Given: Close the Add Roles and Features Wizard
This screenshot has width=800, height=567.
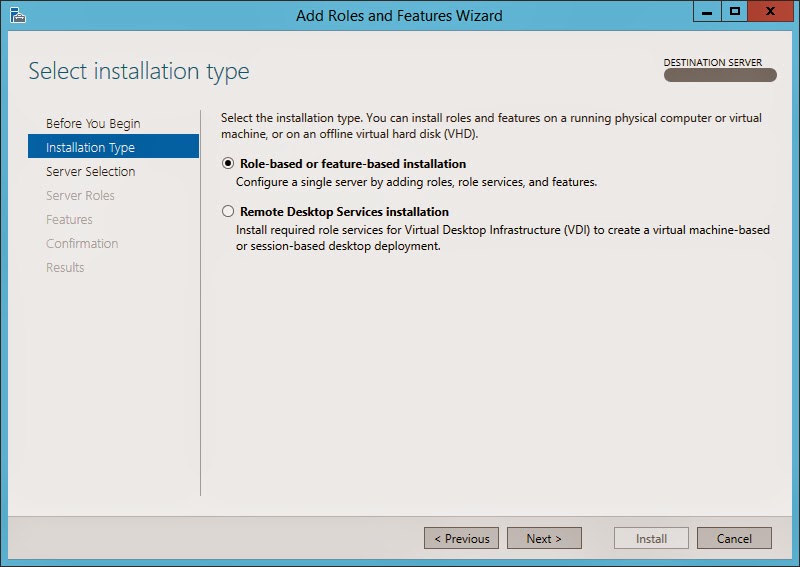Looking at the screenshot, I should point(771,12).
